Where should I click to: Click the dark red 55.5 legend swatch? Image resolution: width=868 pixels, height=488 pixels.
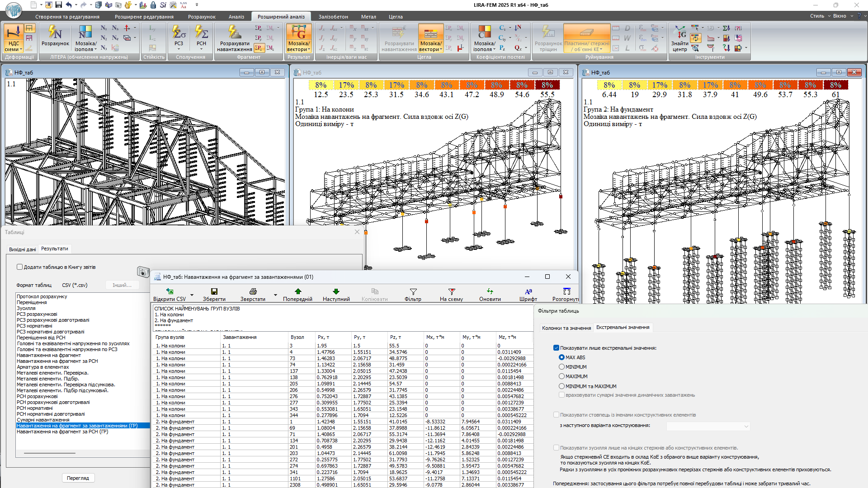point(547,85)
